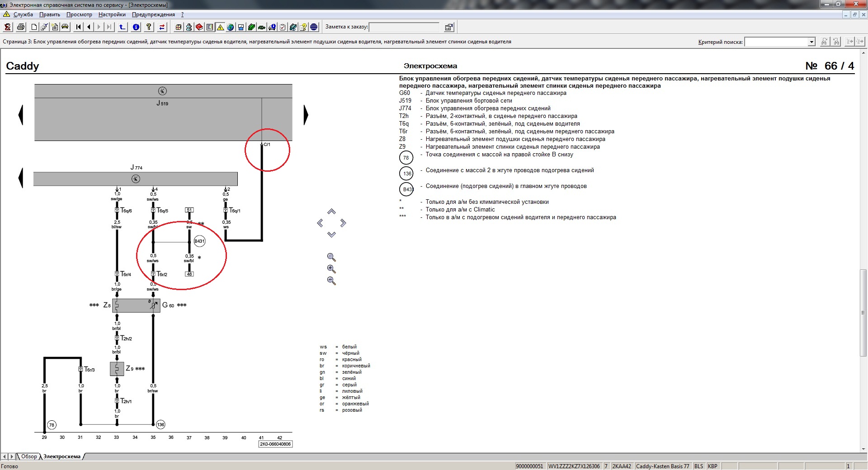The image size is (868, 470).
Task: Restore the inner document window
Action: click(x=854, y=14)
